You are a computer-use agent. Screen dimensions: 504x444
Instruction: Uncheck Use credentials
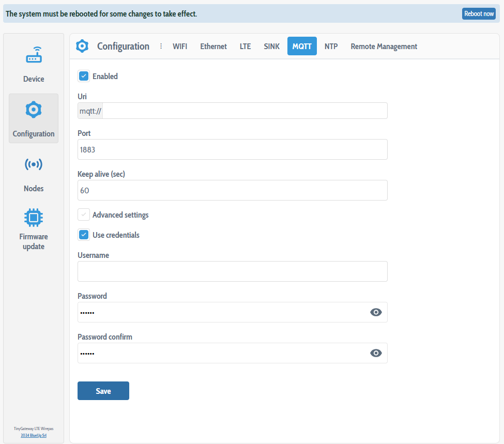coord(83,235)
